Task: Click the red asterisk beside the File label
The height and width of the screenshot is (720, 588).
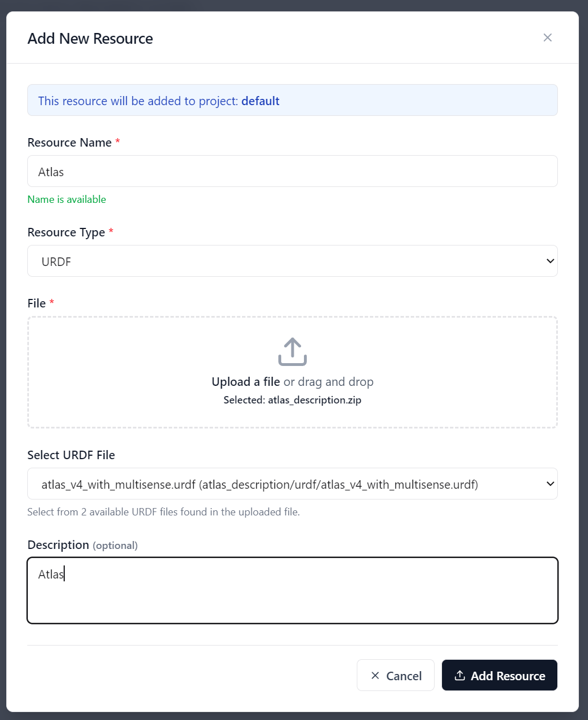Action: tap(52, 302)
